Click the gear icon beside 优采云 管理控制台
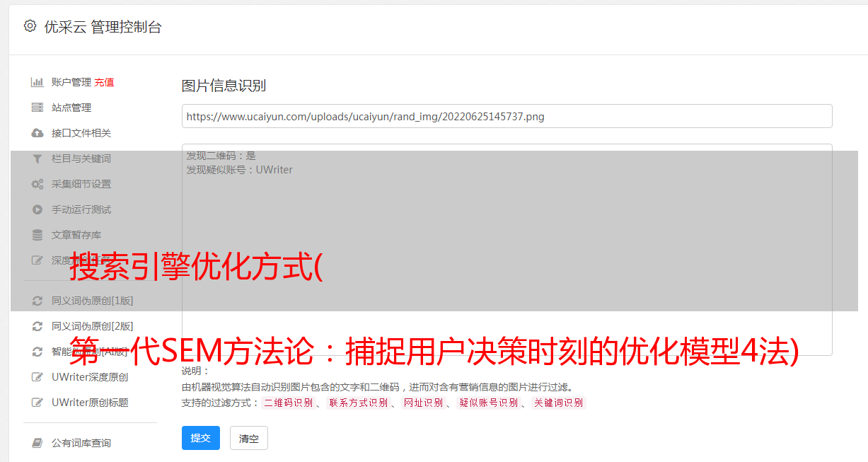The height and width of the screenshot is (462, 868). (30, 26)
